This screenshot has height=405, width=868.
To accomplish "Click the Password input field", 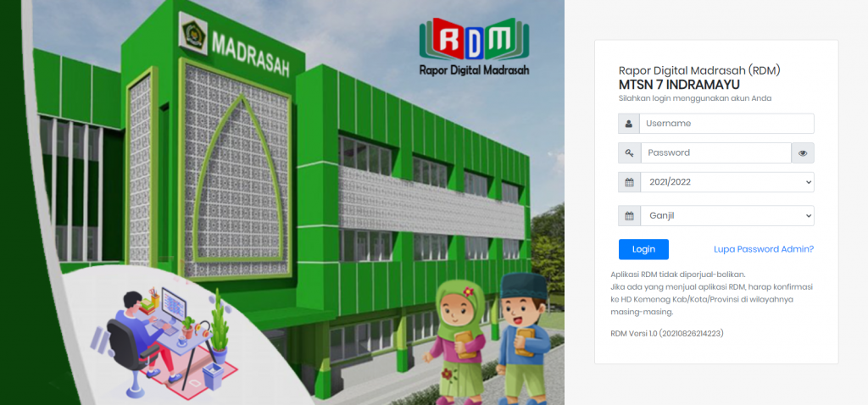I will pyautogui.click(x=715, y=153).
